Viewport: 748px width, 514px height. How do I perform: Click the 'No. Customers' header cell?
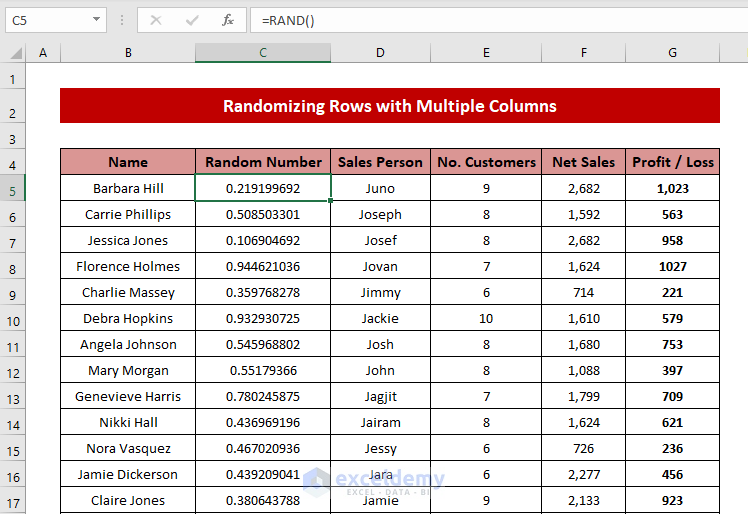486,162
